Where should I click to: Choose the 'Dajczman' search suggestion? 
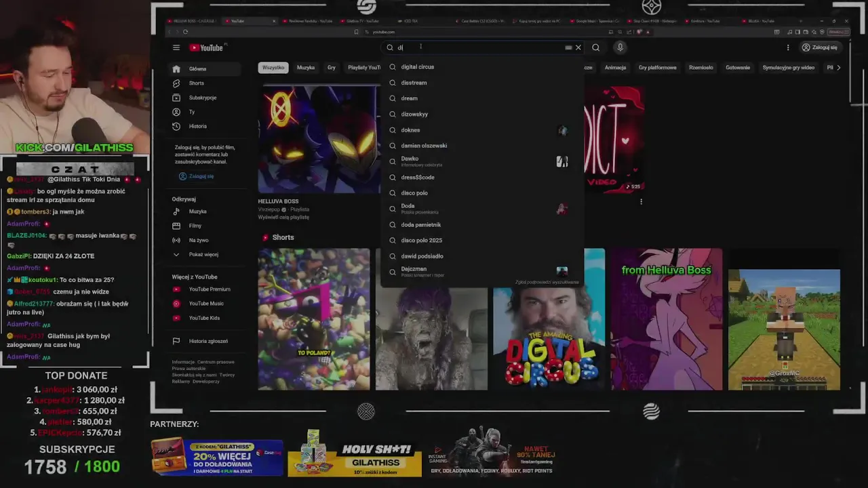pos(481,271)
